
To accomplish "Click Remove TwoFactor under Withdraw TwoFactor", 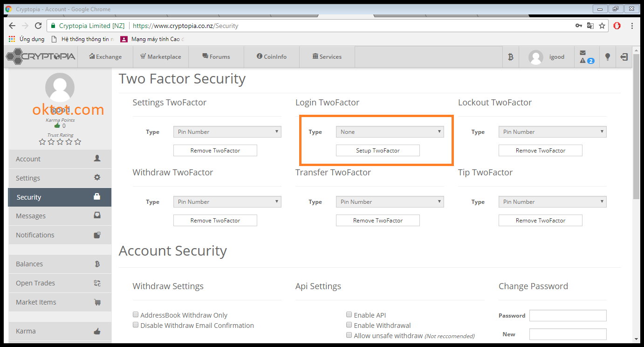I will pyautogui.click(x=215, y=221).
